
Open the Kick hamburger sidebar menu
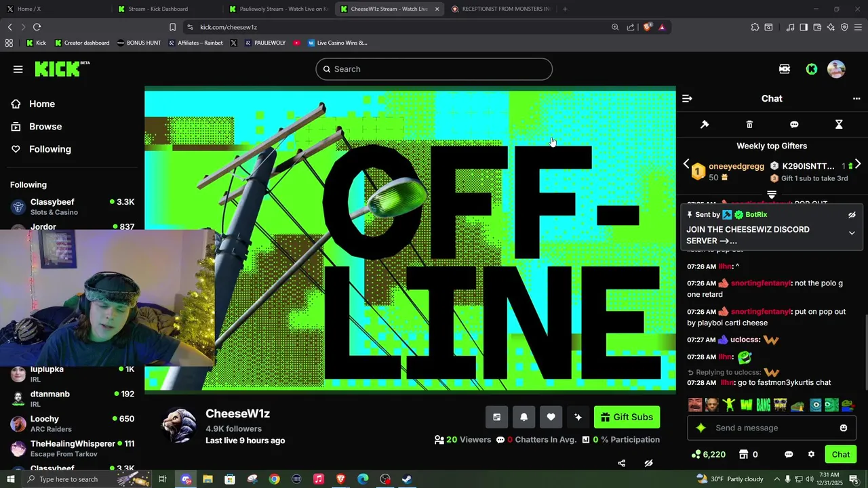(18, 69)
